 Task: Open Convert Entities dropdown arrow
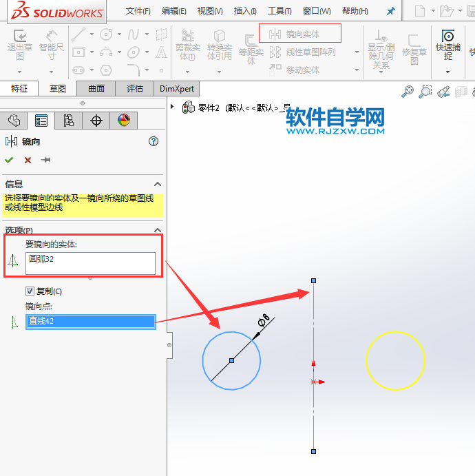219,72
